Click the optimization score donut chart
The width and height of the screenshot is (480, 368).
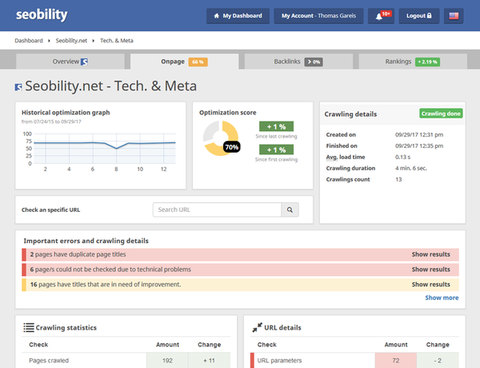221,138
